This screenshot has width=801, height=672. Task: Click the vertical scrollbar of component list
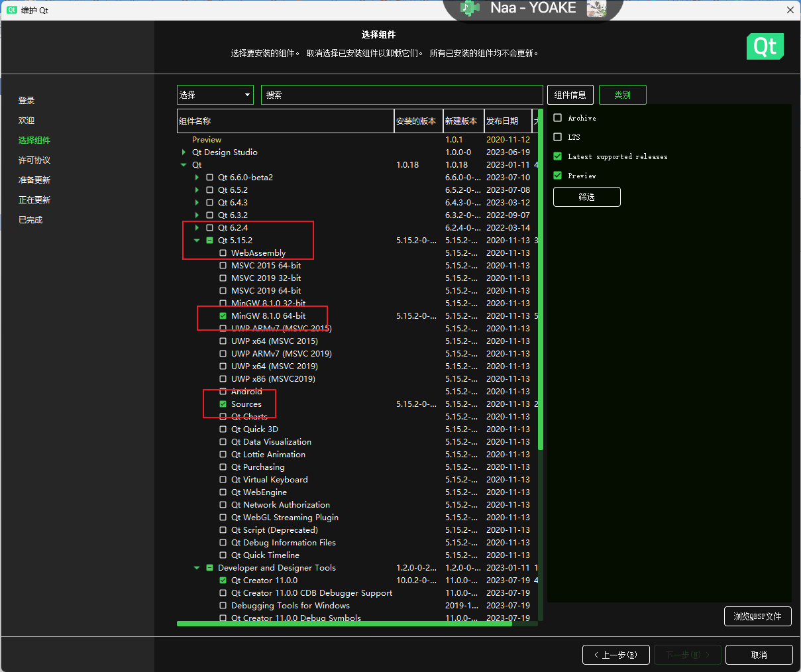541,280
